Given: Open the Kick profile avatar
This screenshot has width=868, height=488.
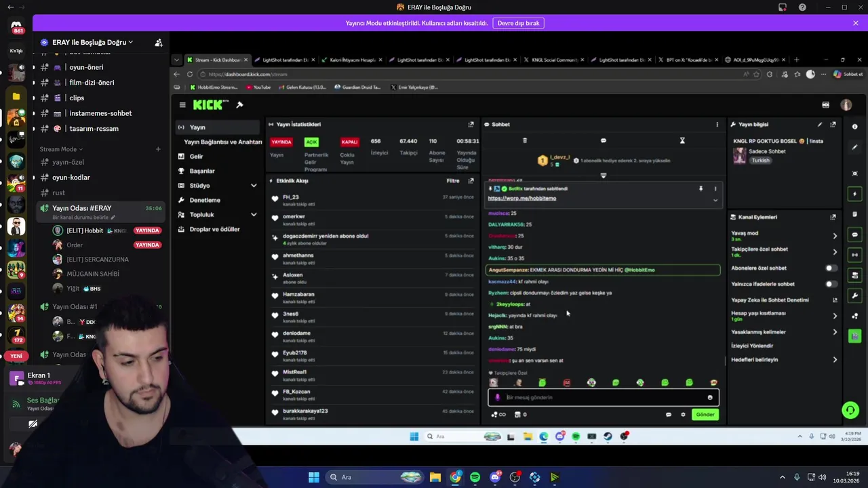Looking at the screenshot, I should 846,105.
